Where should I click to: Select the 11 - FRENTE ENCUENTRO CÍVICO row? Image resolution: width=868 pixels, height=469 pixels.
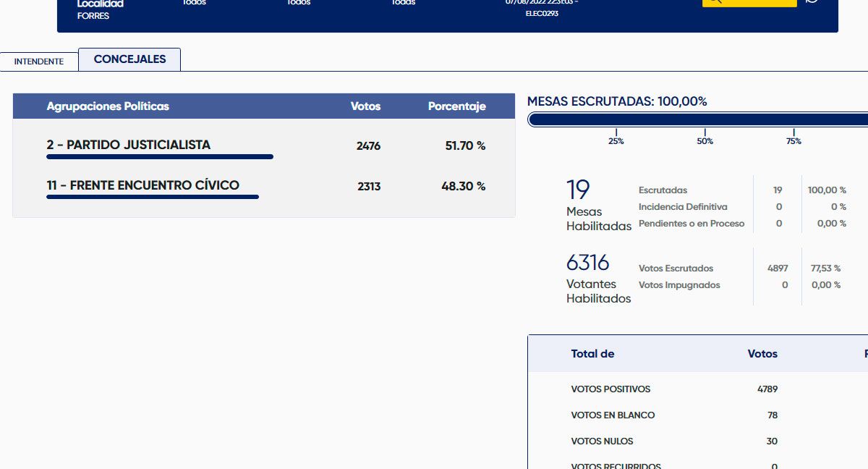click(143, 186)
